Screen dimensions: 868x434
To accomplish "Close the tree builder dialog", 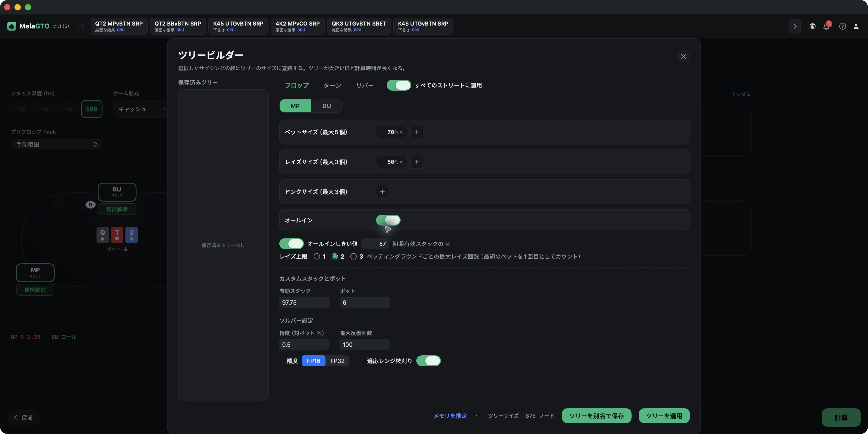I will pyautogui.click(x=683, y=56).
